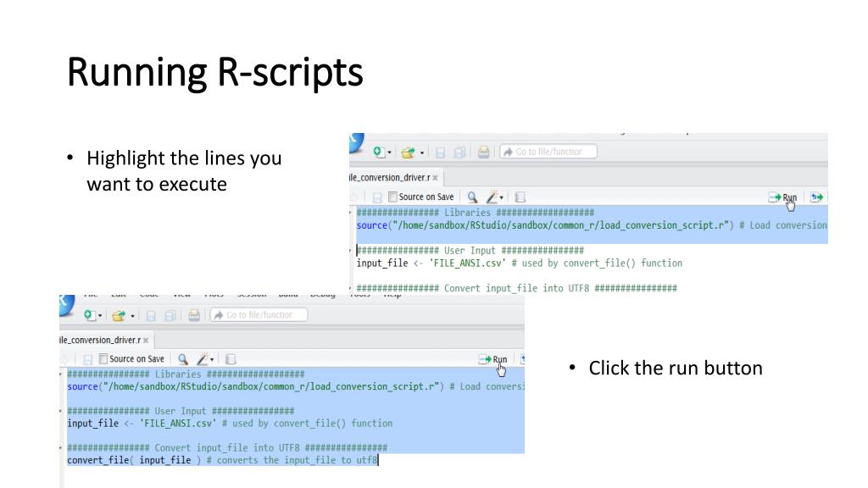Click compile notebook icon, upper screenshot

coord(520,197)
